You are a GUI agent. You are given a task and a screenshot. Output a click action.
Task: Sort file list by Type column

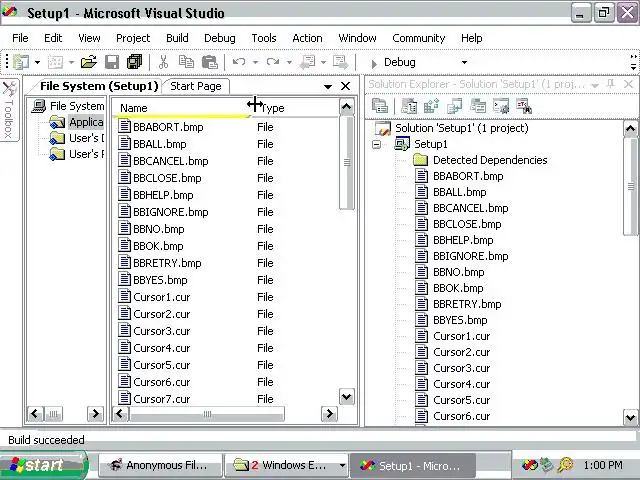tap(297, 108)
